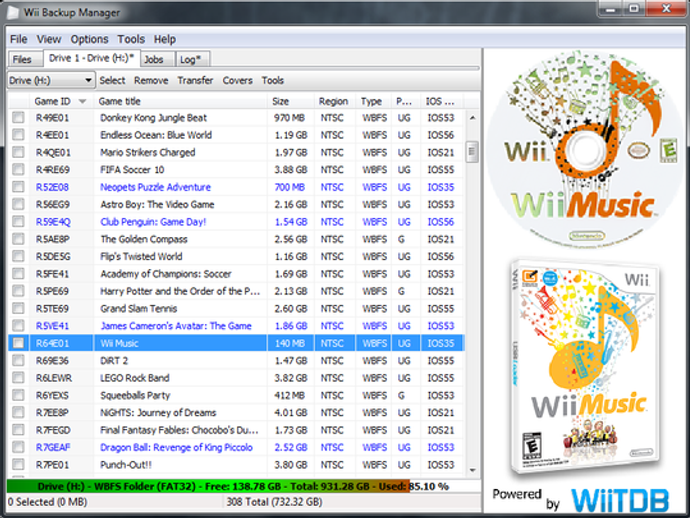Check the LEGO Rock Band checkbox
Screen dimensions: 690x518
pyautogui.click(x=18, y=378)
